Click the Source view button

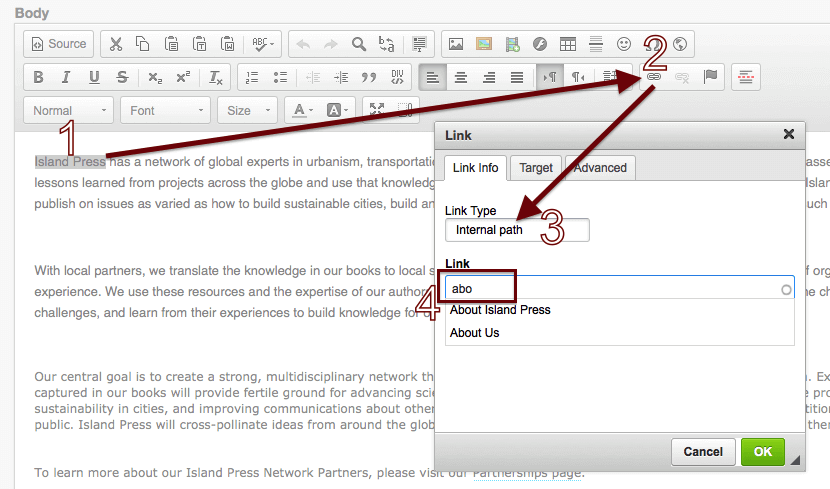click(58, 44)
